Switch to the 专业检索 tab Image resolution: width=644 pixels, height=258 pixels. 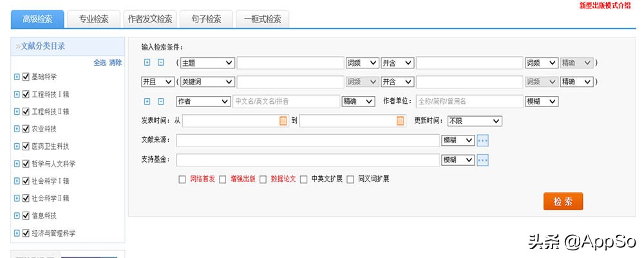click(x=93, y=19)
